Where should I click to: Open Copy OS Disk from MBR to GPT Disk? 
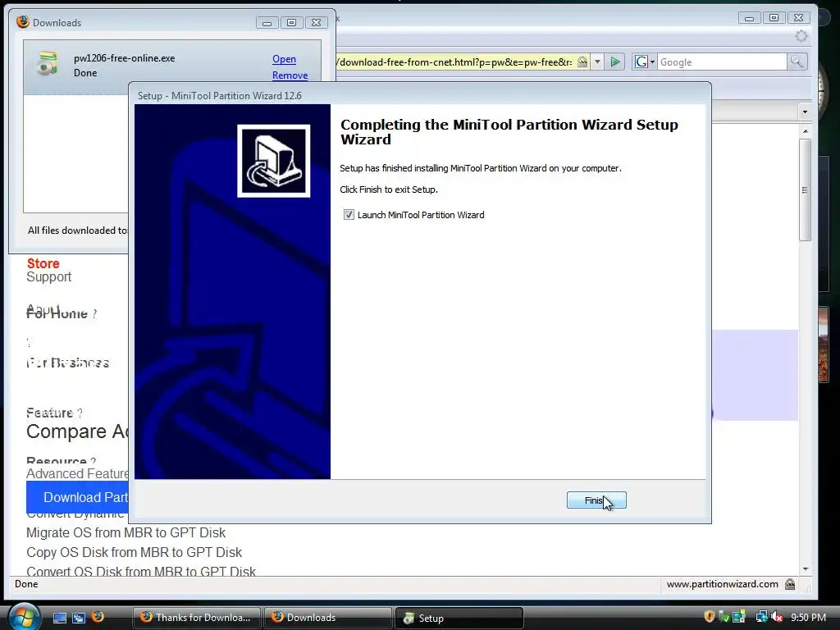coord(134,552)
